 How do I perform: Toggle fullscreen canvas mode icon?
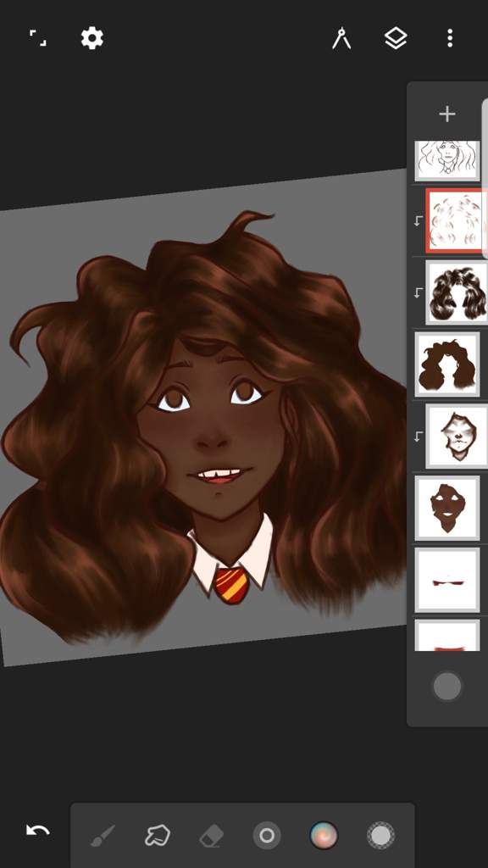(x=37, y=38)
